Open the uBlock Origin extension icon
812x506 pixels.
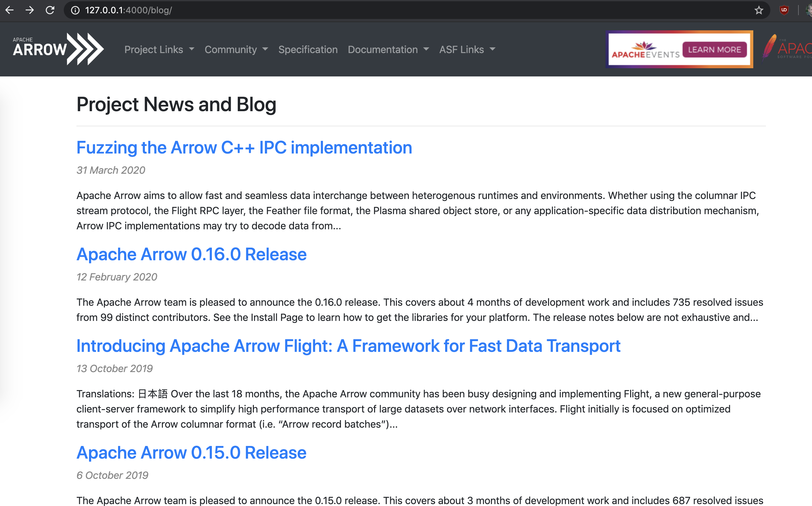pyautogui.click(x=784, y=10)
